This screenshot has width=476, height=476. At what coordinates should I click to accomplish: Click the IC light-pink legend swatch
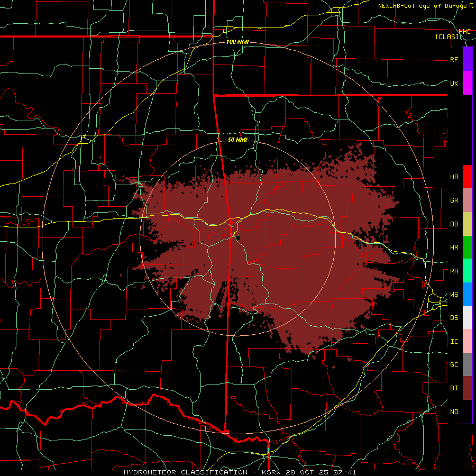tap(467, 341)
